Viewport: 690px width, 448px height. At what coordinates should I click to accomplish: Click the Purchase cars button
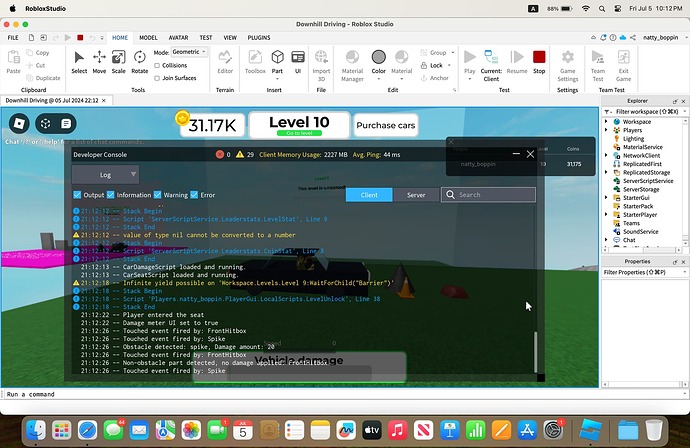(x=385, y=125)
